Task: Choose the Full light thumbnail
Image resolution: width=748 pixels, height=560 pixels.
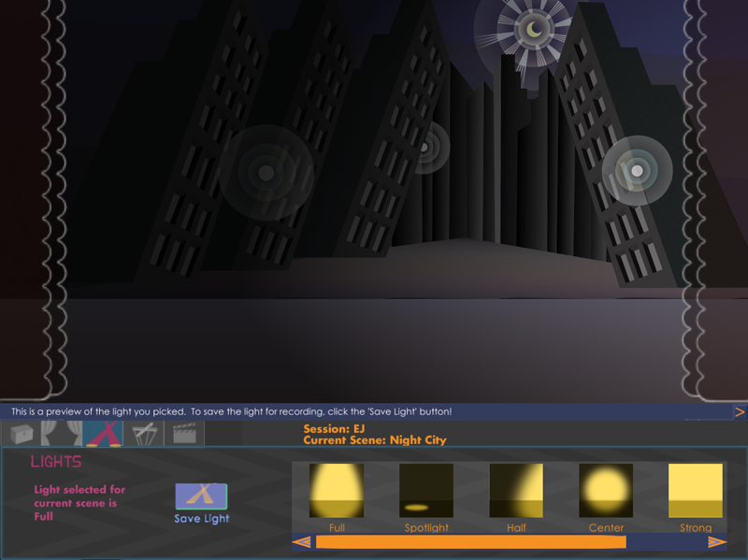Action: [x=337, y=491]
